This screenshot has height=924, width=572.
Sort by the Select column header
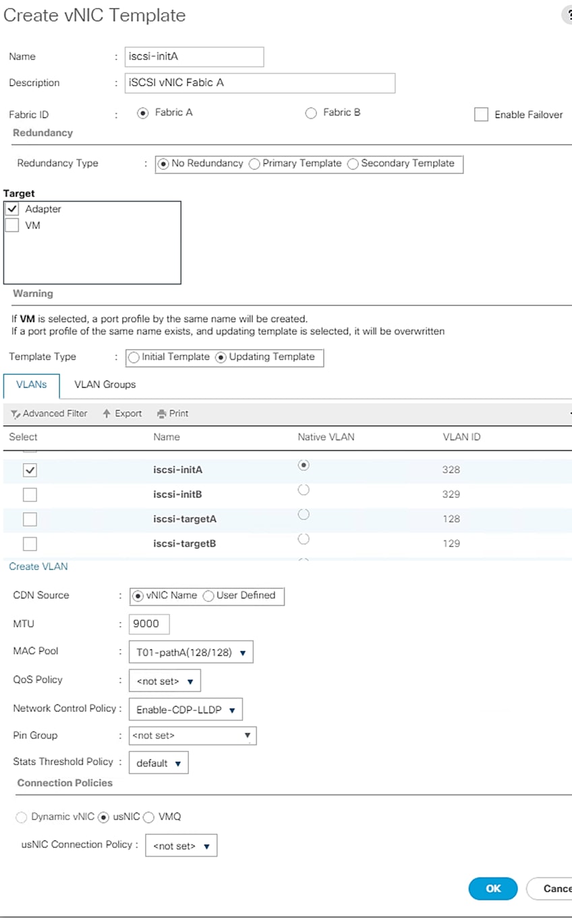pos(23,437)
